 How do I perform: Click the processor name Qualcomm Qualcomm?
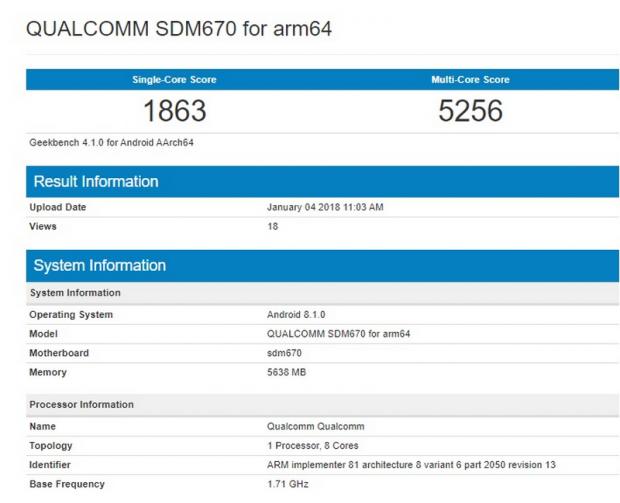[313, 426]
